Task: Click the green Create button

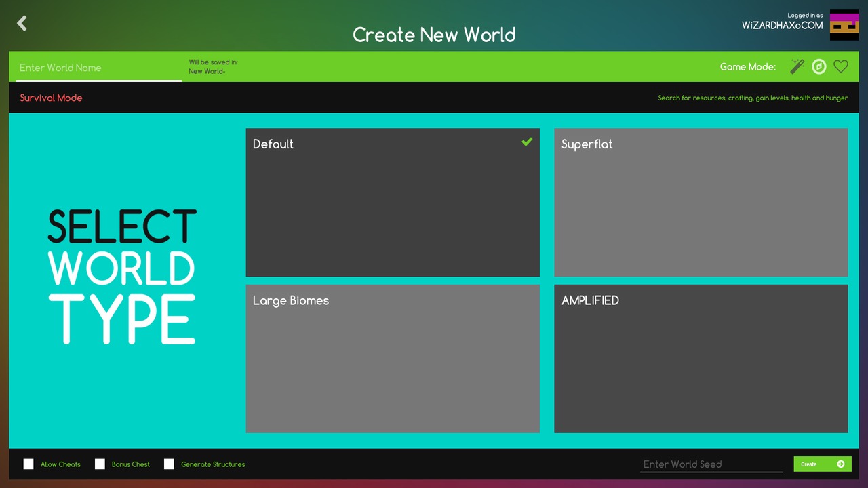Action: (823, 464)
